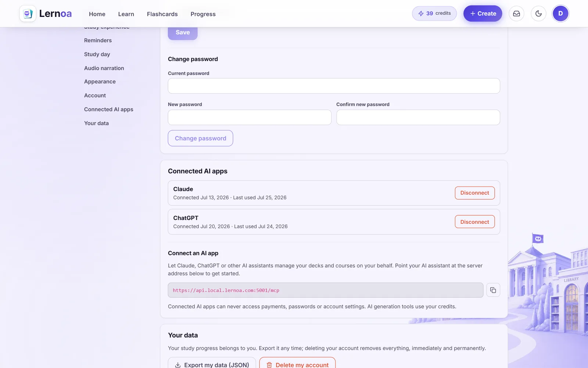The image size is (588, 368).
Task: Jump to Audio narration settings section
Action: click(104, 68)
